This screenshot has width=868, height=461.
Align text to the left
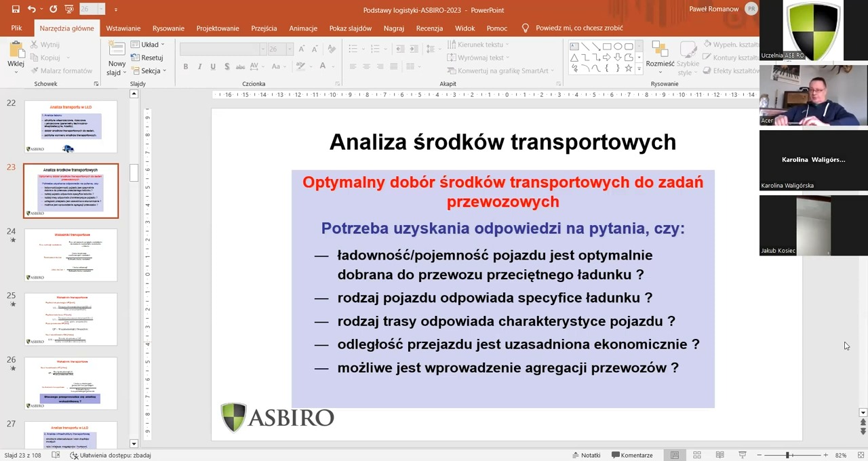click(x=353, y=66)
